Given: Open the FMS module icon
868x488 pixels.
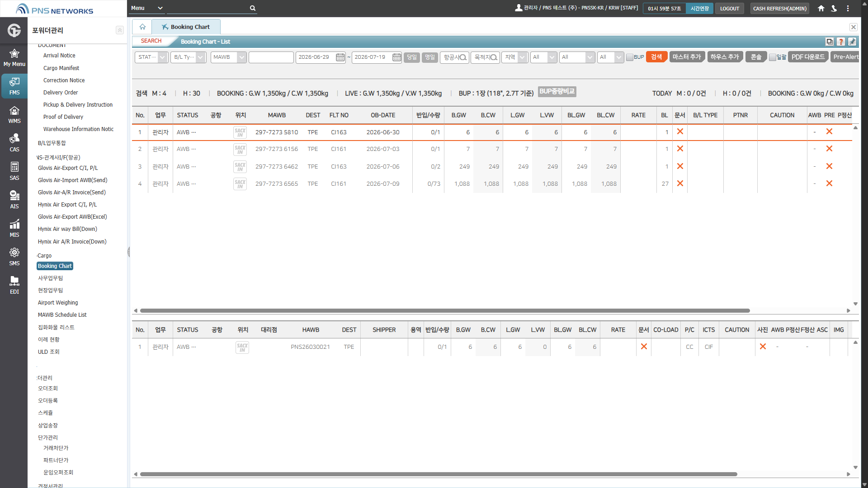Looking at the screenshot, I should point(14,86).
